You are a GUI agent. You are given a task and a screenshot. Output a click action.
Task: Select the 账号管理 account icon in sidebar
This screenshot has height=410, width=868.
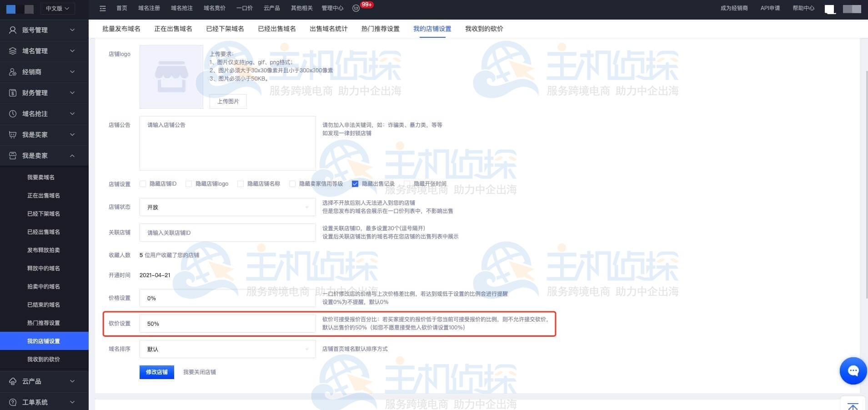tap(12, 30)
